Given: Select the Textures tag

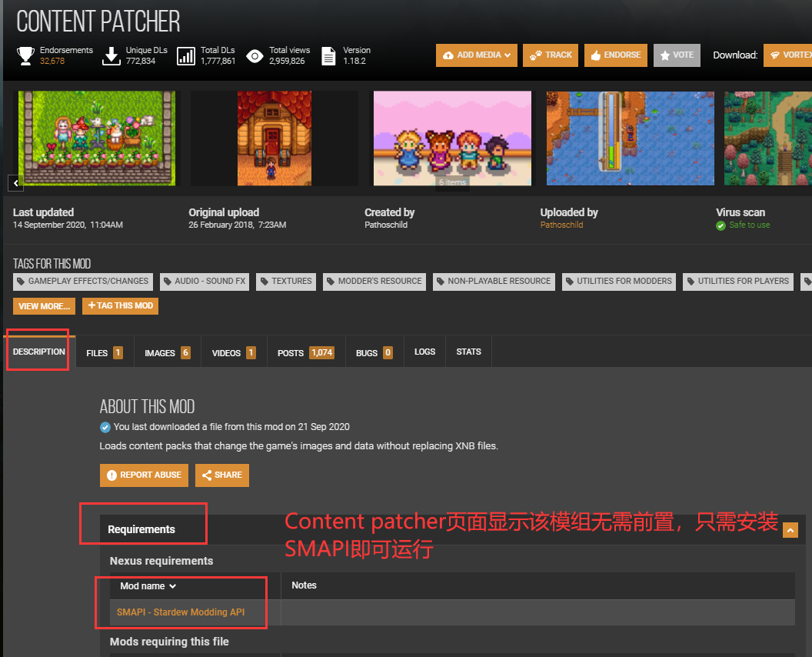Looking at the screenshot, I should pyautogui.click(x=286, y=282).
